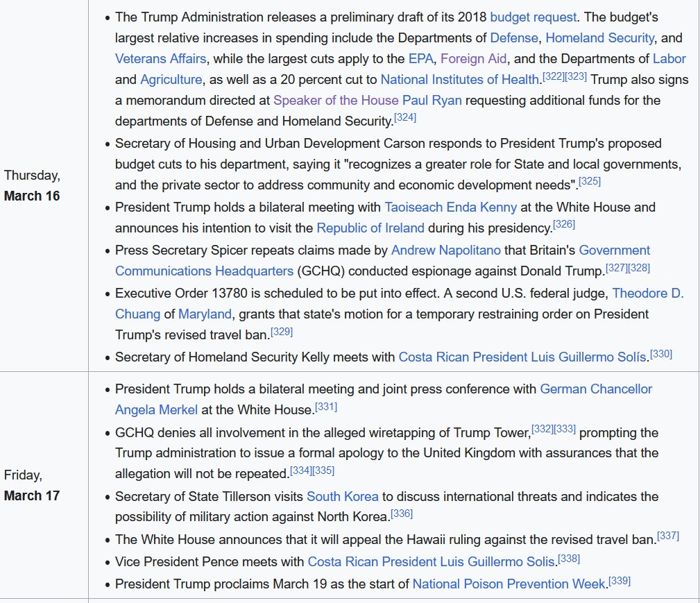This screenshot has height=603, width=700.
Task: Jump to citation 322
Action: (554, 76)
